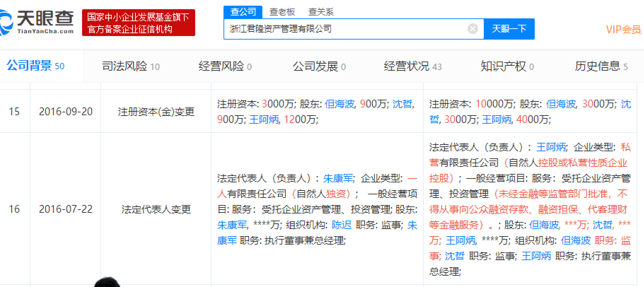This screenshot has width=644, height=287.
Task: Click the 注册资本(金)变更 change item
Action: point(156,112)
